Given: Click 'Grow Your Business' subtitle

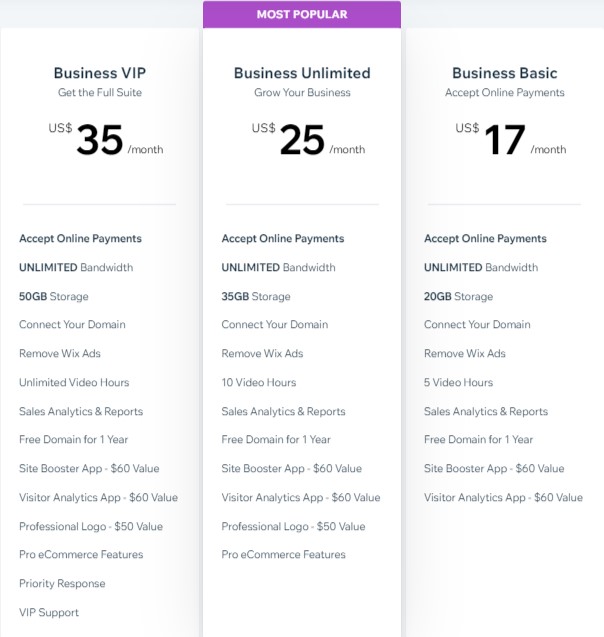Looking at the screenshot, I should tap(302, 93).
